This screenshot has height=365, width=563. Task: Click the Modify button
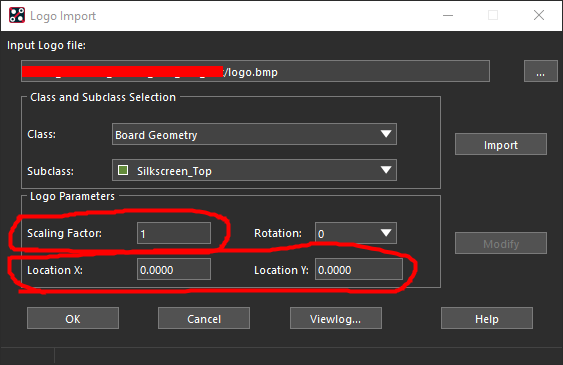pyautogui.click(x=501, y=243)
